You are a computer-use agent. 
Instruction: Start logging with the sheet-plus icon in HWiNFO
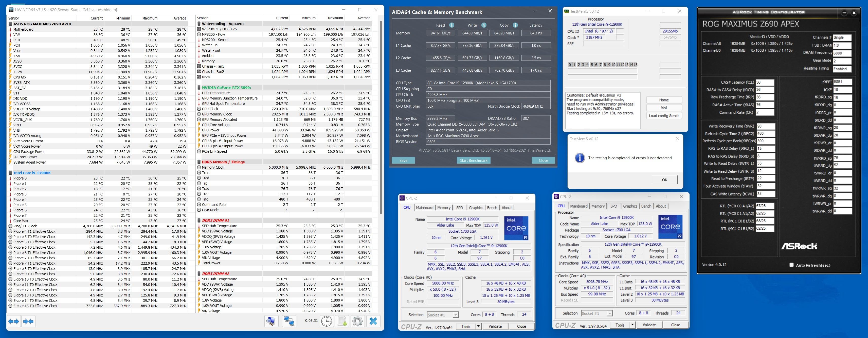[x=342, y=321]
